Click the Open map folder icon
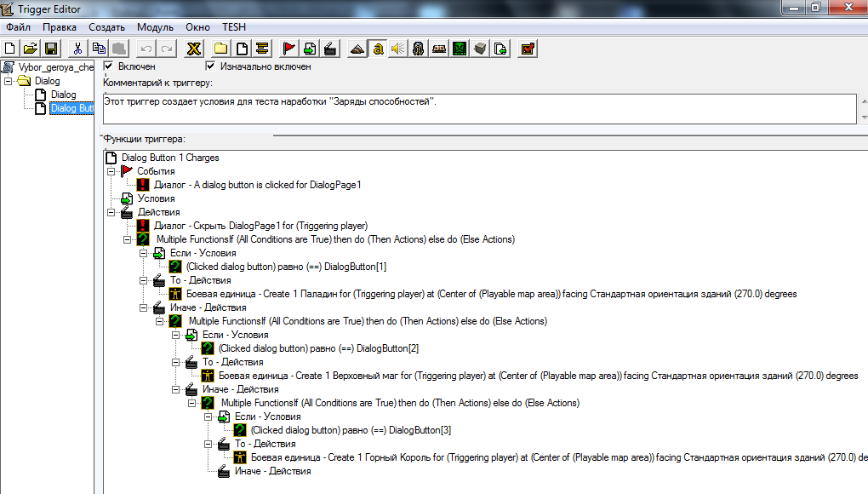The image size is (868, 494). 31,49
